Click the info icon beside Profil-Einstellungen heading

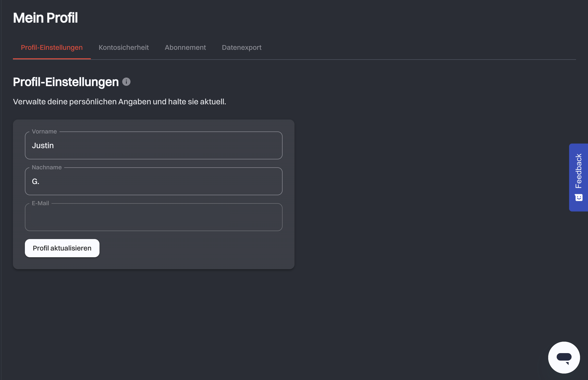click(x=126, y=82)
